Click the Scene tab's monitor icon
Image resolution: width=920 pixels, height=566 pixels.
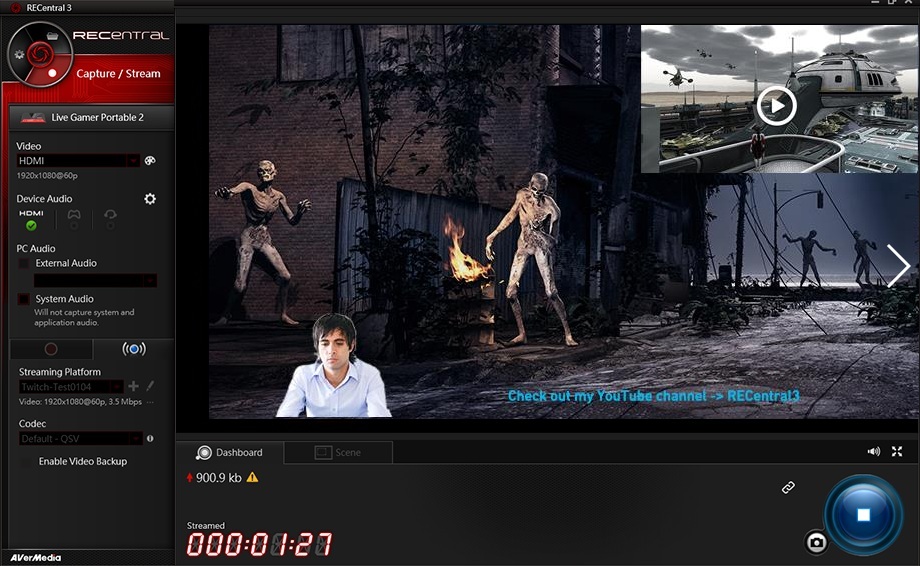pos(323,453)
